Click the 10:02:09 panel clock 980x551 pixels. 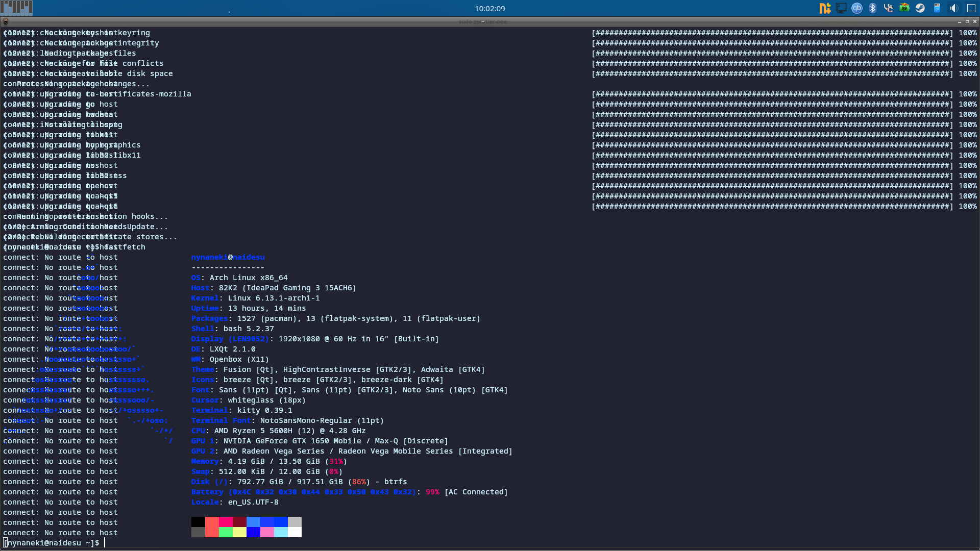pos(489,9)
